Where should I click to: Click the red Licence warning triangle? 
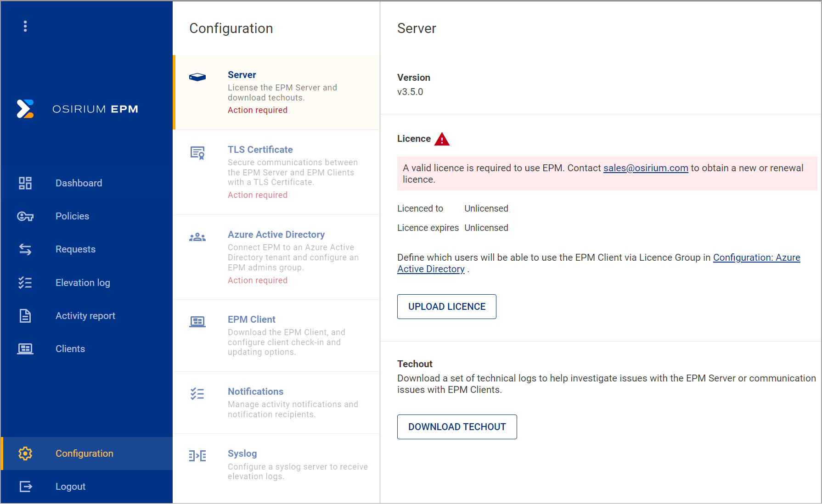point(442,139)
